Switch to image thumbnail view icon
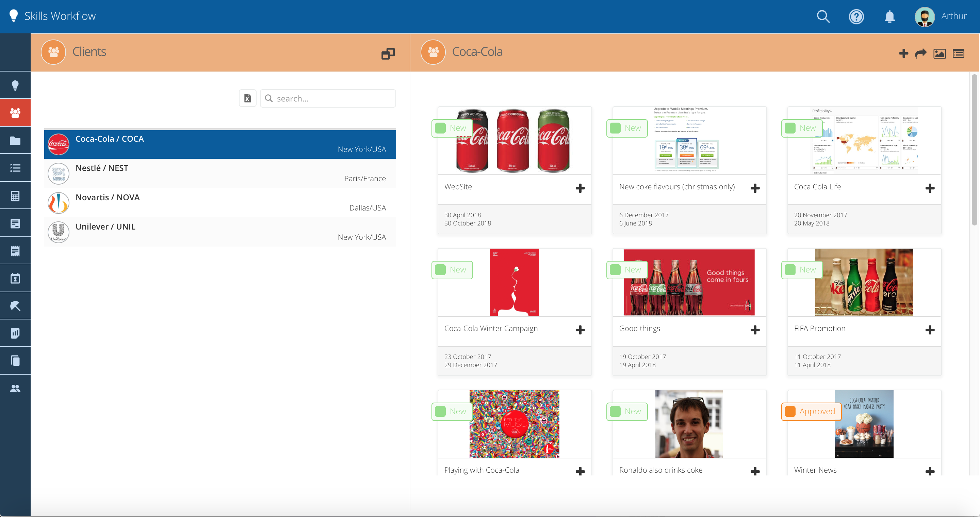980x517 pixels. (939, 53)
